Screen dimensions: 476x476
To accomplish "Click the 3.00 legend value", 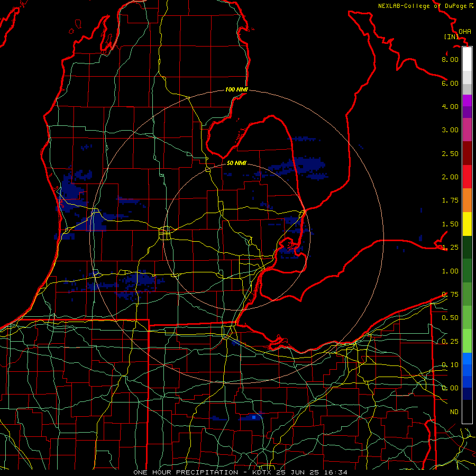I will 450,130.
